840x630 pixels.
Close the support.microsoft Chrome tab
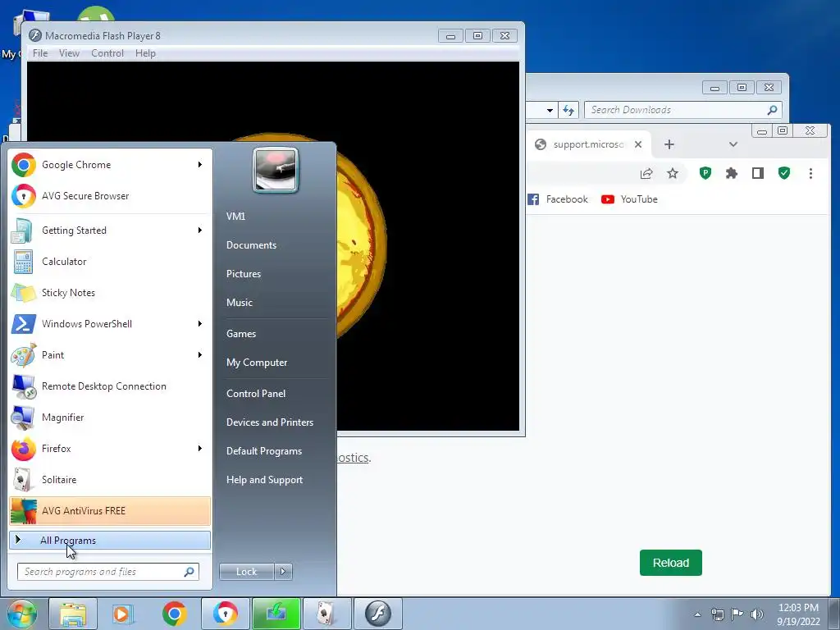[638, 144]
